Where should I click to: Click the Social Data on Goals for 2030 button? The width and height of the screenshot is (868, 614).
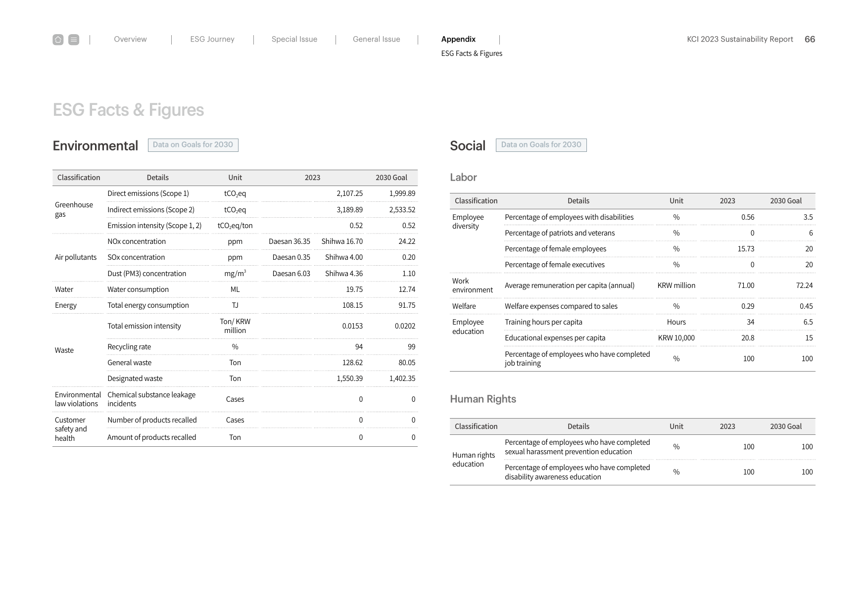(x=541, y=145)
